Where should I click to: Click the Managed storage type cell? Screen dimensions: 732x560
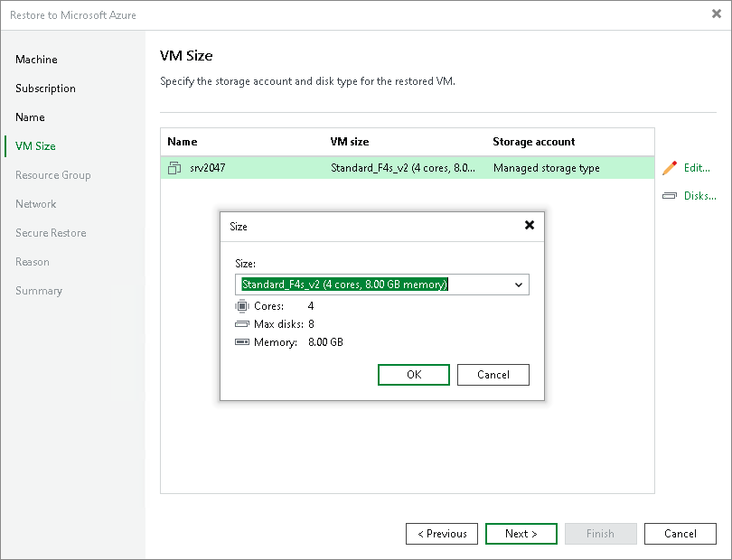click(x=546, y=168)
